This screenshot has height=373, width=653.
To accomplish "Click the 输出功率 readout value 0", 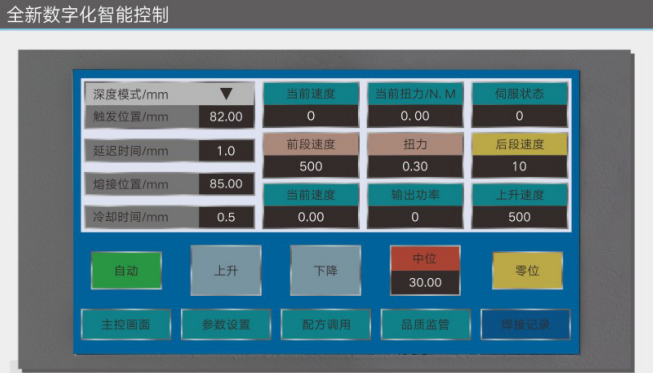I will 415,217.
